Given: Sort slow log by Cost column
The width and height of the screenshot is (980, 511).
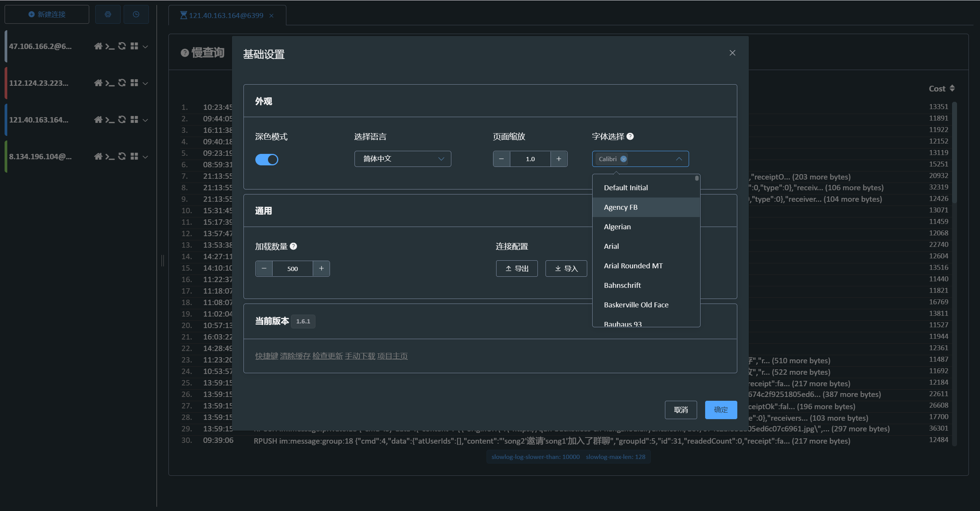Looking at the screenshot, I should tap(952, 88).
